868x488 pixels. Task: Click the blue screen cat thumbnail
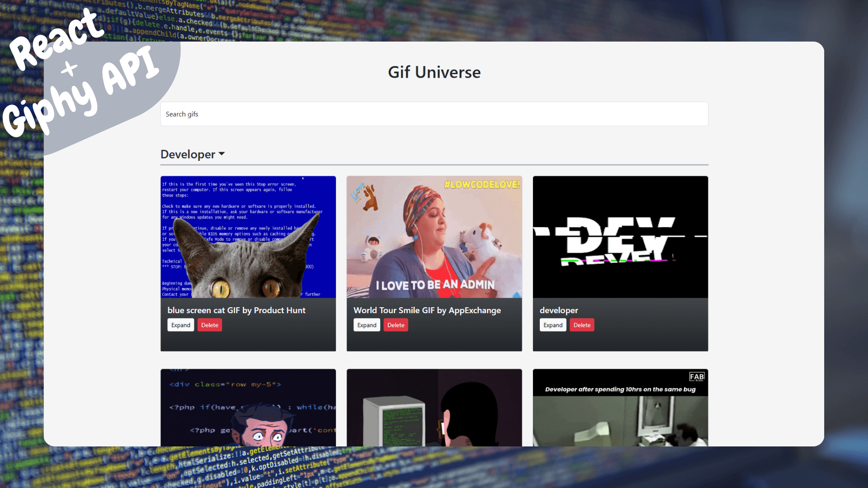248,237
